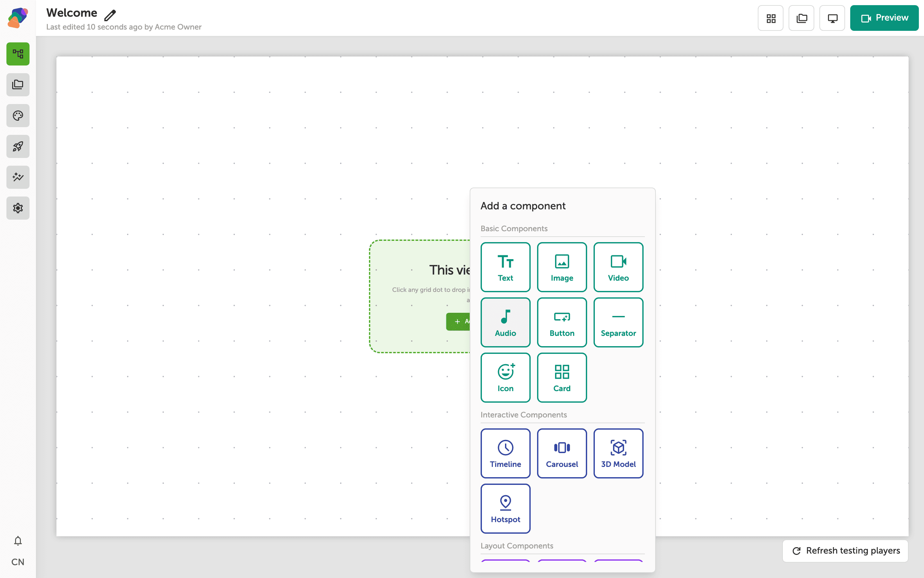Add a Separator component
924x578 pixels.
(618, 322)
